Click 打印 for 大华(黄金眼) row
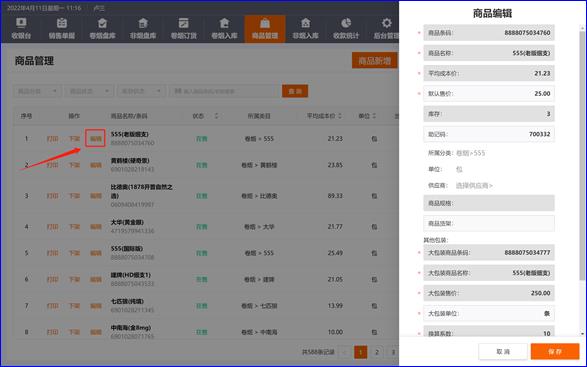 tap(52, 227)
